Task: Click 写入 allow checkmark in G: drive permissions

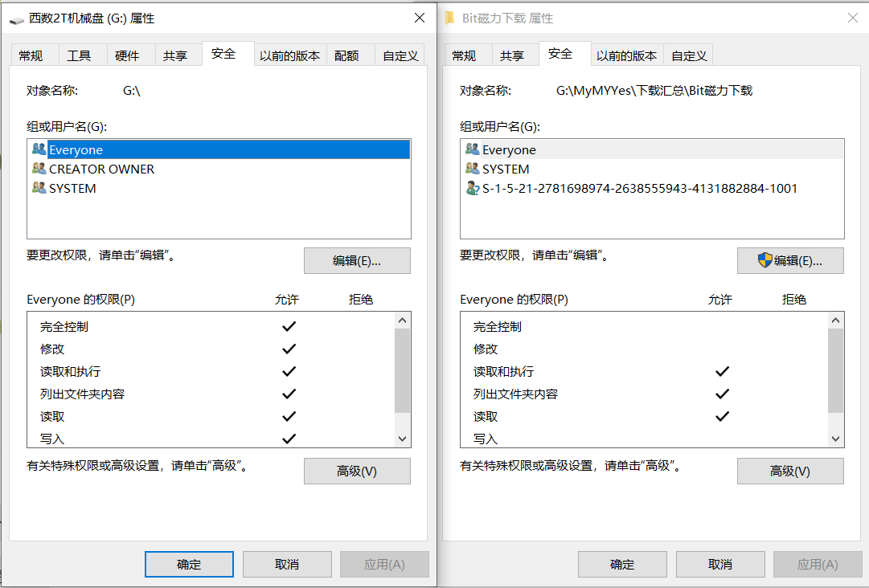Action: [289, 439]
